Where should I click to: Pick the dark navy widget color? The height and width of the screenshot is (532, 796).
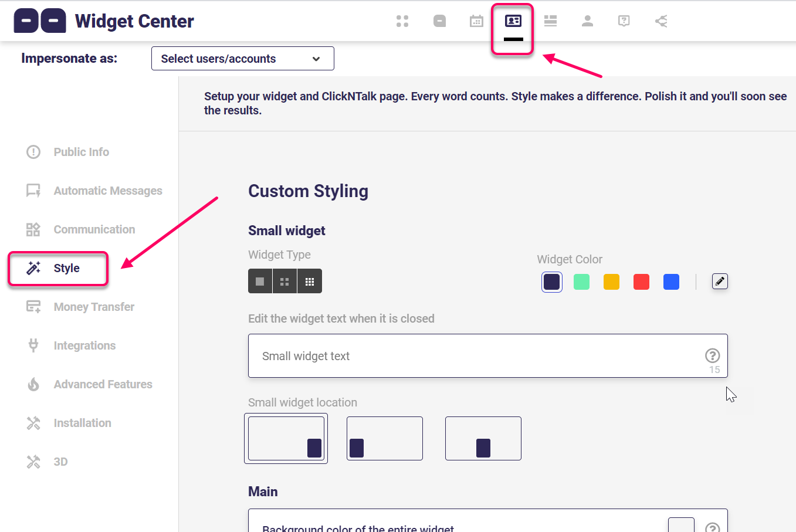(552, 282)
